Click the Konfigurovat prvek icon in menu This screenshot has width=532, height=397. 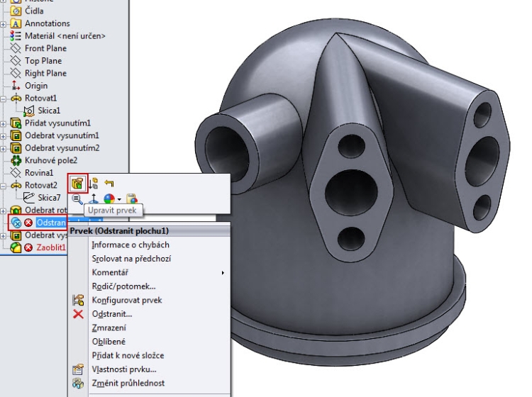(78, 301)
